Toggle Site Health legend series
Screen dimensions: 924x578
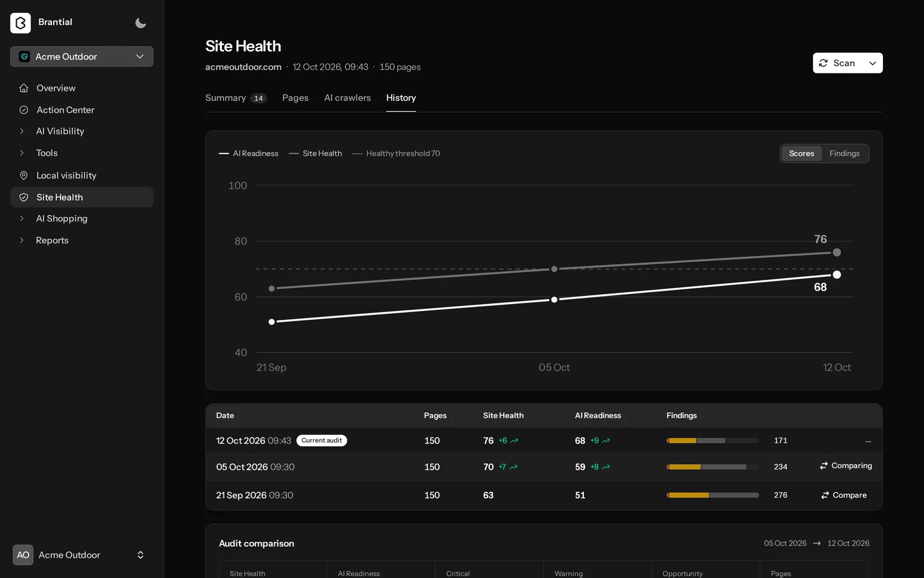tap(315, 153)
